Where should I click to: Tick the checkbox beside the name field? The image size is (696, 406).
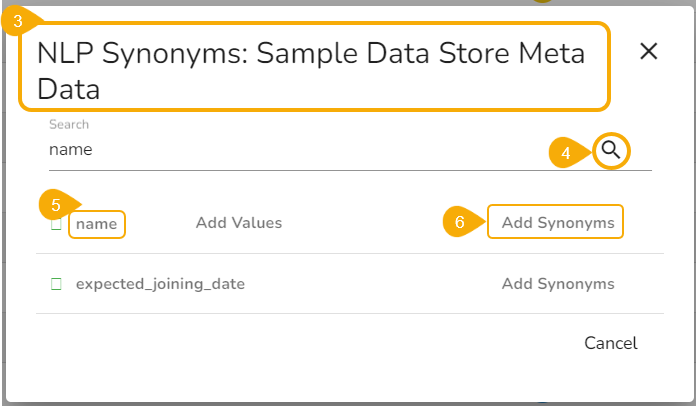coord(56,224)
